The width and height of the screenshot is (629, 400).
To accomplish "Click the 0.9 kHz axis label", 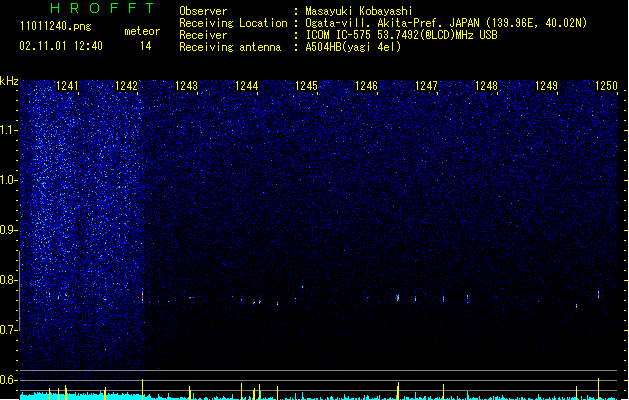I will [x=8, y=230].
